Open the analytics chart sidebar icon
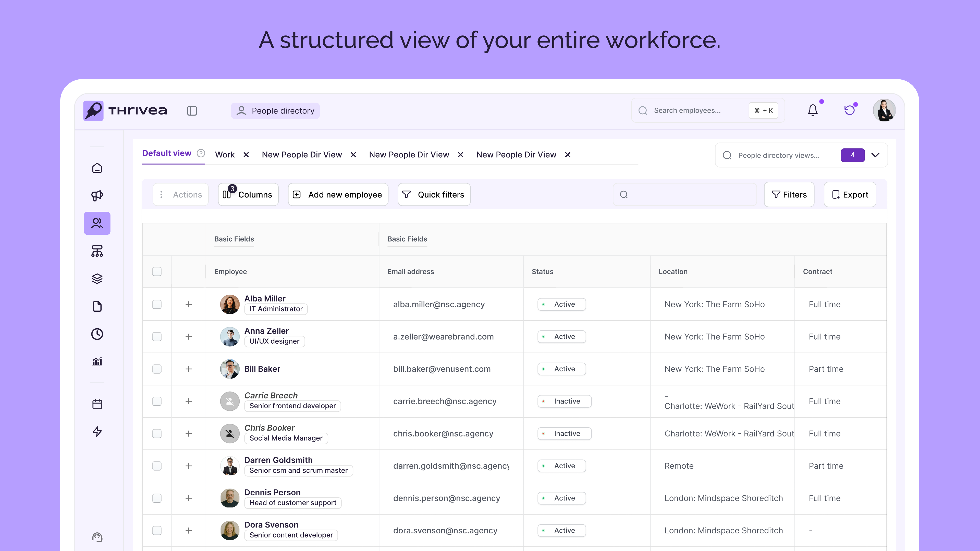 (97, 362)
